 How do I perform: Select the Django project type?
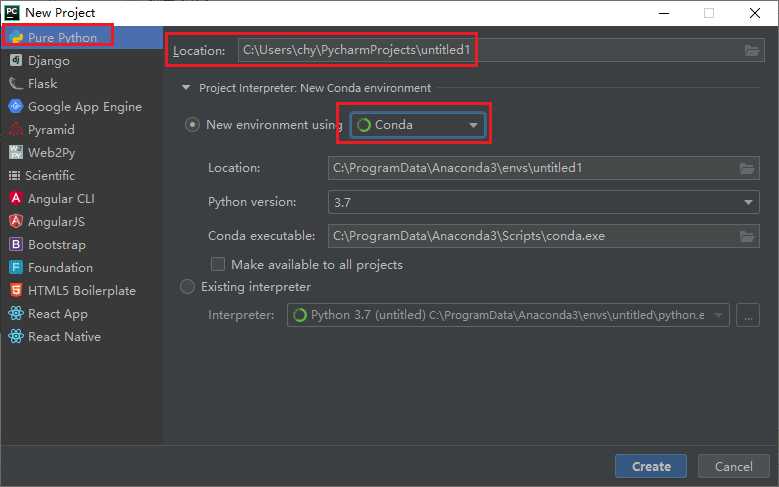click(x=82, y=61)
